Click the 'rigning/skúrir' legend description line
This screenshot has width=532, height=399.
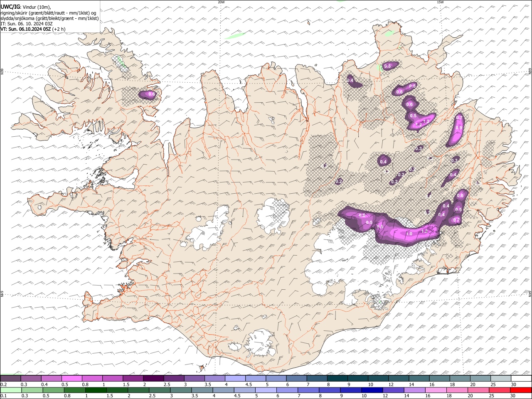pyautogui.click(x=49, y=12)
